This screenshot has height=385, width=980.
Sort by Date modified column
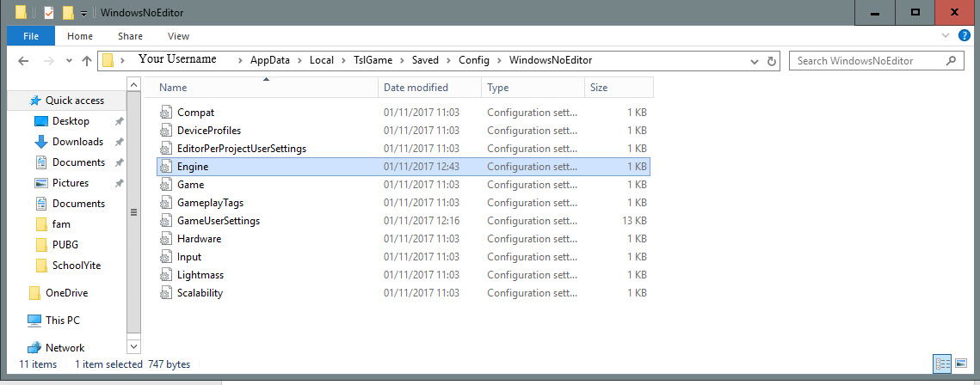click(430, 88)
